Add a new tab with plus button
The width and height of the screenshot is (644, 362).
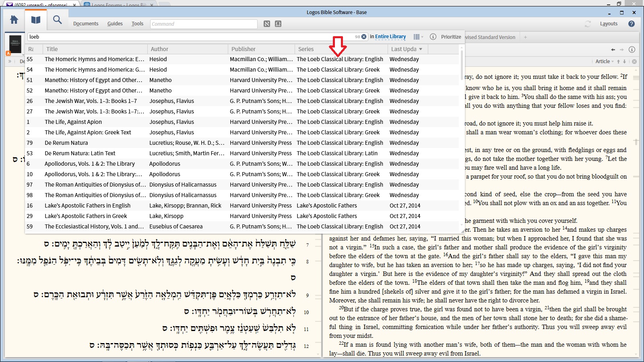pos(525,37)
